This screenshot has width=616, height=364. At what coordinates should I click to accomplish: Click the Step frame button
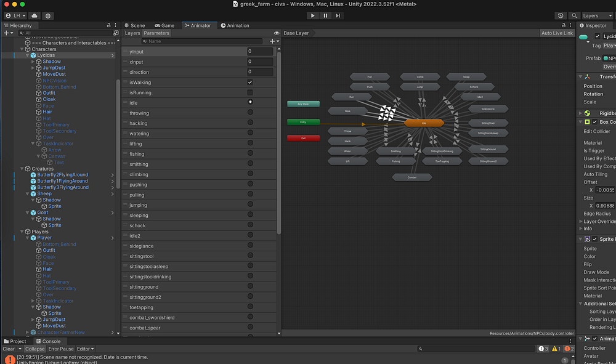[x=338, y=15]
